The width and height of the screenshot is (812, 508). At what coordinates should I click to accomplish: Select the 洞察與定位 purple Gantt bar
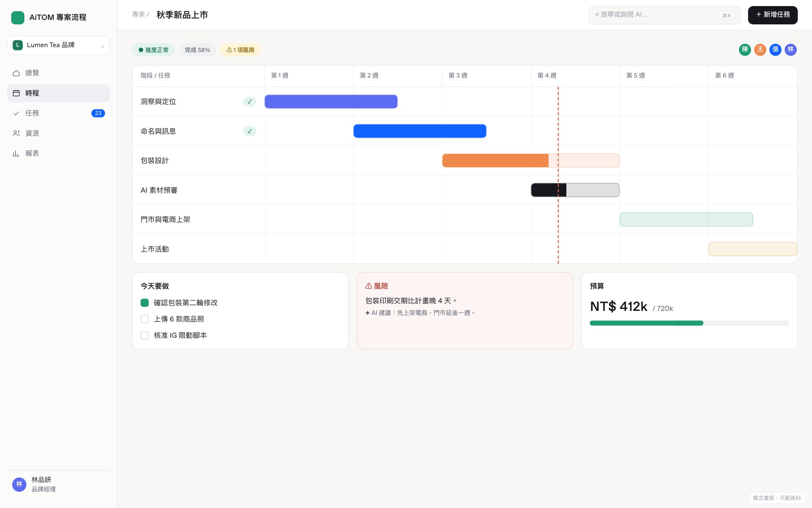coord(331,102)
